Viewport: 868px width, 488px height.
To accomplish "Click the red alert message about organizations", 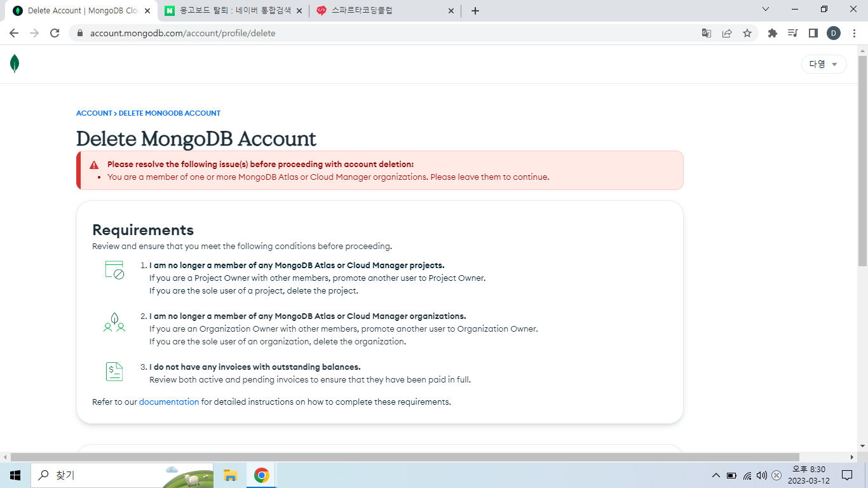I will click(x=328, y=177).
